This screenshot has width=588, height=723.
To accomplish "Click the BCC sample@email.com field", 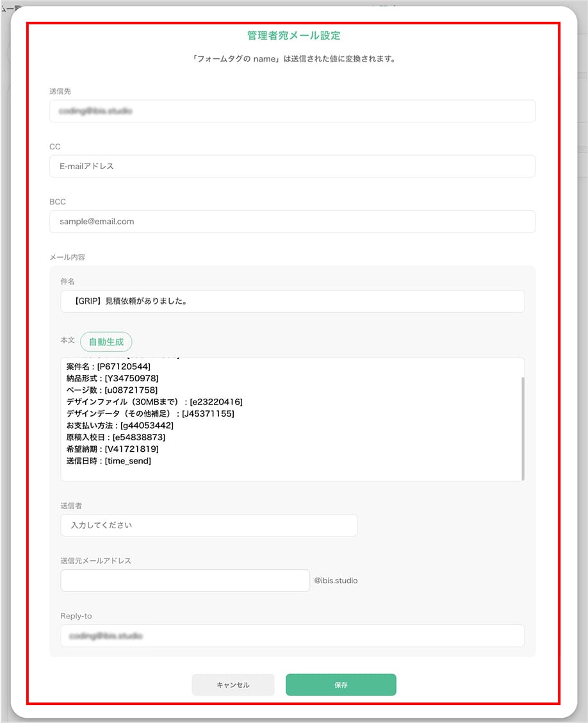I will [292, 221].
